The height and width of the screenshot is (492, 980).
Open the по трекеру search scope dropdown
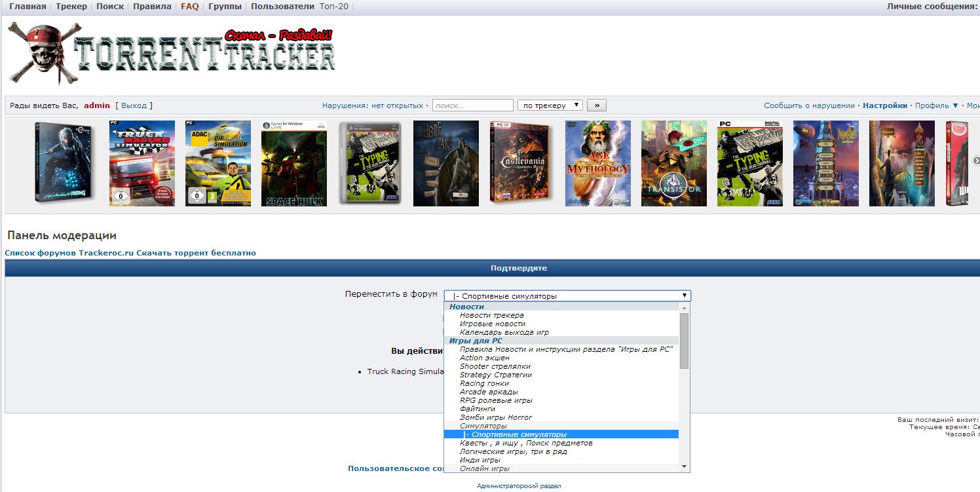tap(550, 105)
